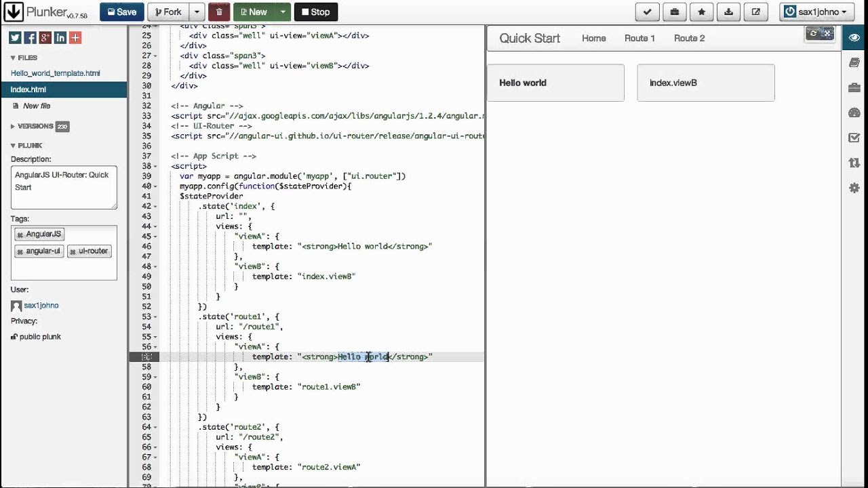Image resolution: width=868 pixels, height=488 pixels.
Task: Share plunk on Facebook
Action: 30,38
